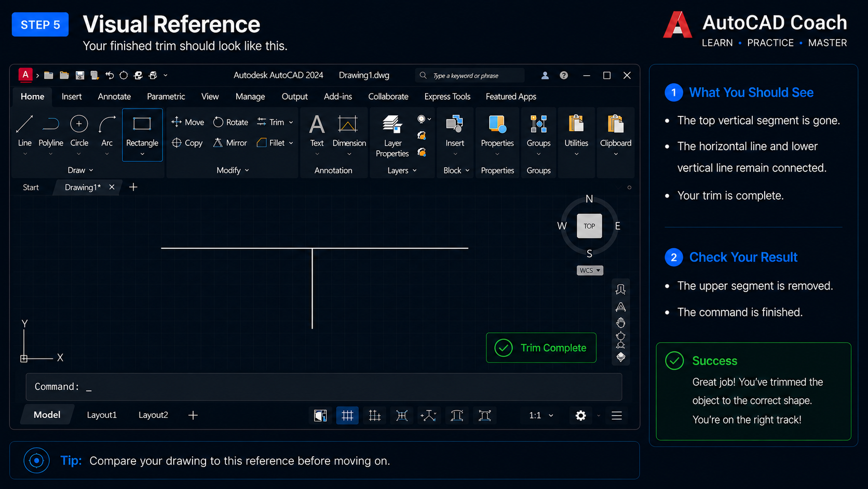Open the Express Tools ribbon tab

point(447,97)
